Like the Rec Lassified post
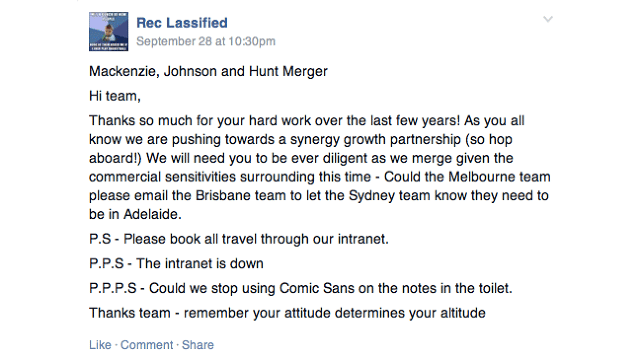Screen dimensions: 640x361 (100, 345)
